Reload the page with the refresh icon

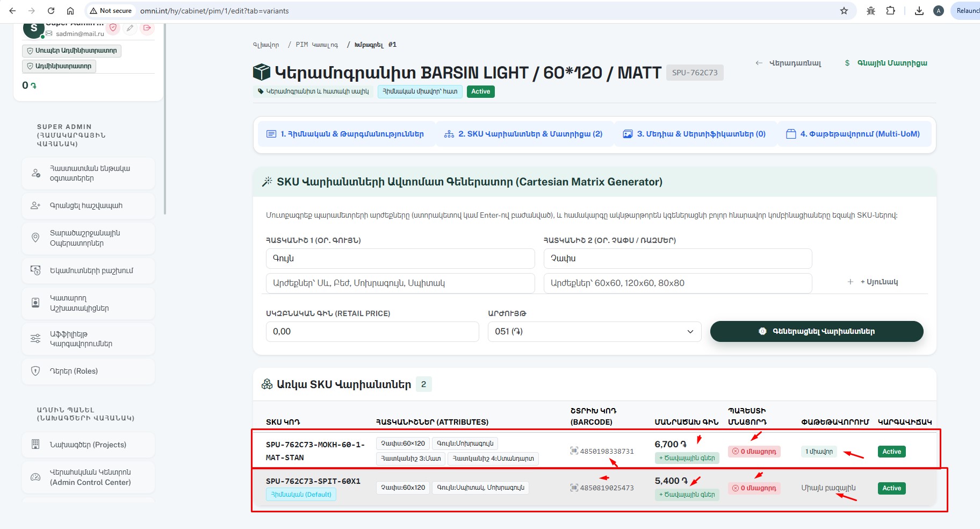click(x=51, y=11)
